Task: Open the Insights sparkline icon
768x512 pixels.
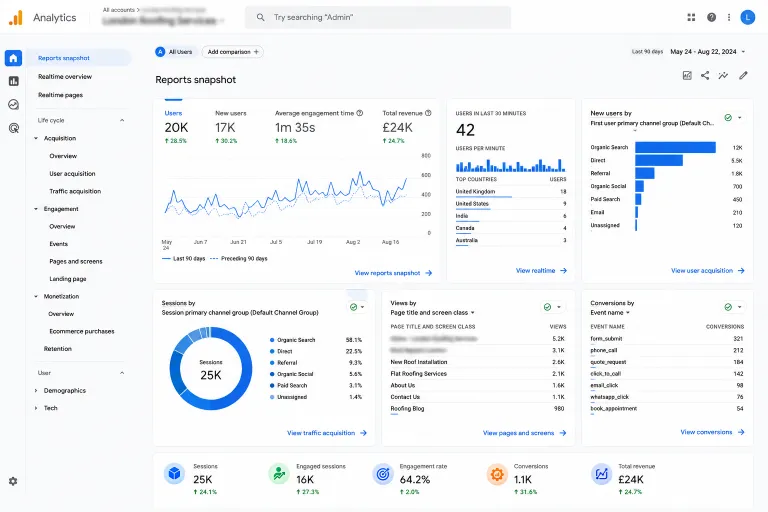Action: click(723, 75)
